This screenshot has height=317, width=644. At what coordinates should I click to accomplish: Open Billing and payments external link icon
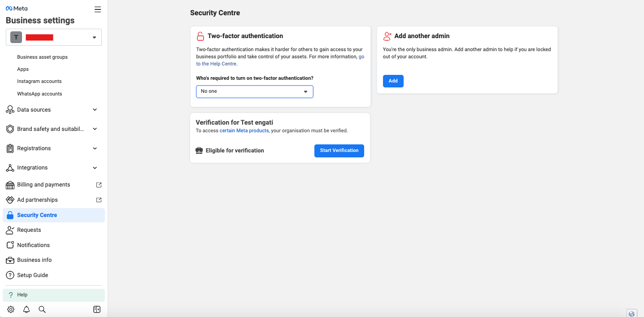99,185
